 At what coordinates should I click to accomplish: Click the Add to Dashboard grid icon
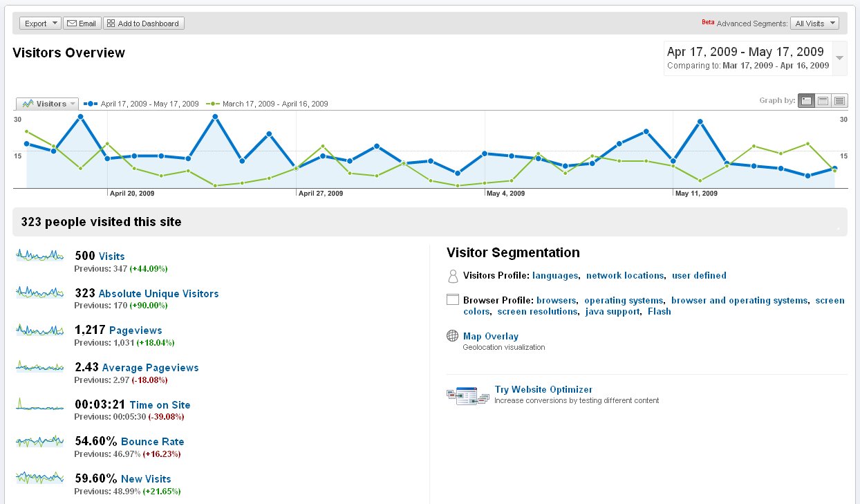coord(111,24)
